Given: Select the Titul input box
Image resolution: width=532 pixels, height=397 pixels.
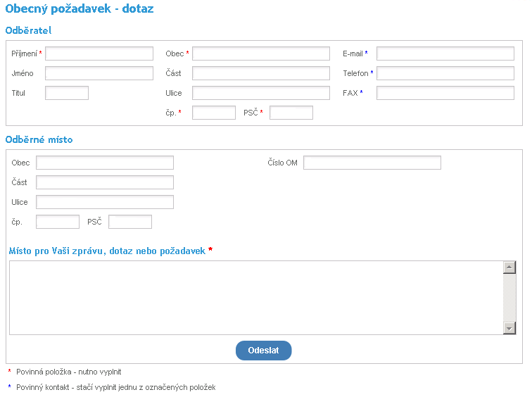Looking at the screenshot, I should (67, 93).
